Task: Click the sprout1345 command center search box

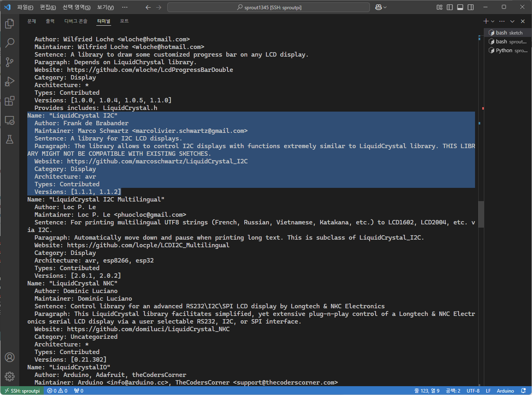Action: (x=268, y=7)
